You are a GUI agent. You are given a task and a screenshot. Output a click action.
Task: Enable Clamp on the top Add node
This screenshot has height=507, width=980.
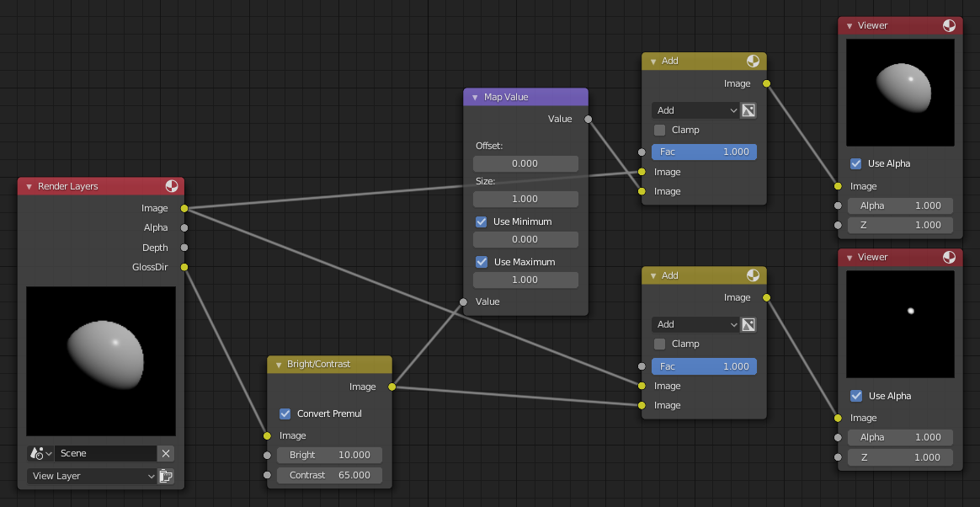point(662,130)
